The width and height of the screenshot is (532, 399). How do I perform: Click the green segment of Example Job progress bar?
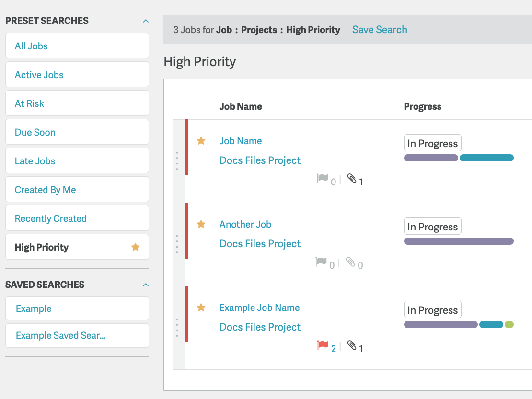coord(509,325)
